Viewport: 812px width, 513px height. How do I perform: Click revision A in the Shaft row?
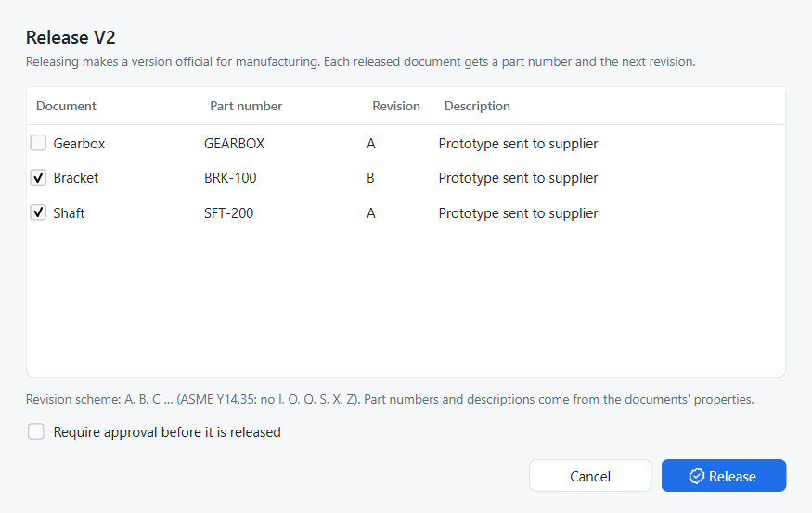coord(371,213)
